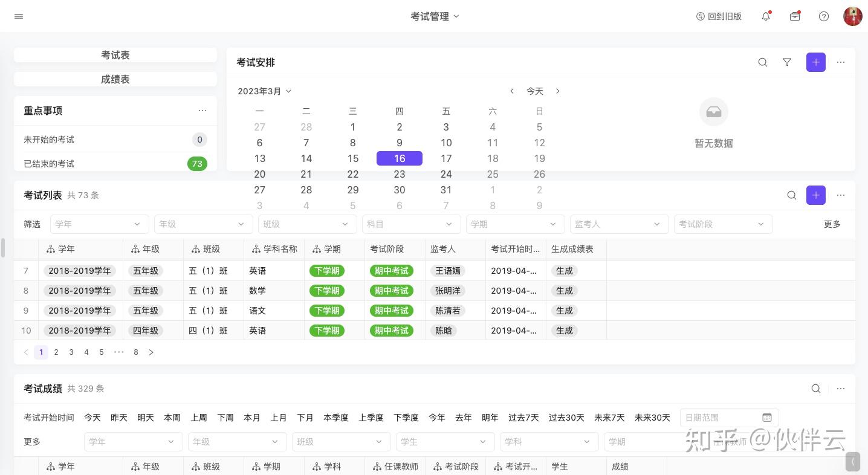This screenshot has width=868, height=475.
Task: Search the 考试成绩 records
Action: click(x=816, y=389)
